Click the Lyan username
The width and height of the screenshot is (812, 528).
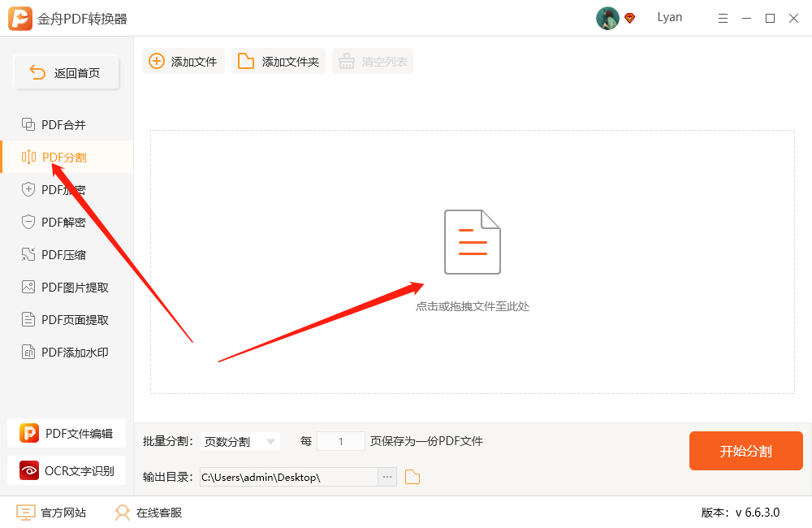click(670, 17)
